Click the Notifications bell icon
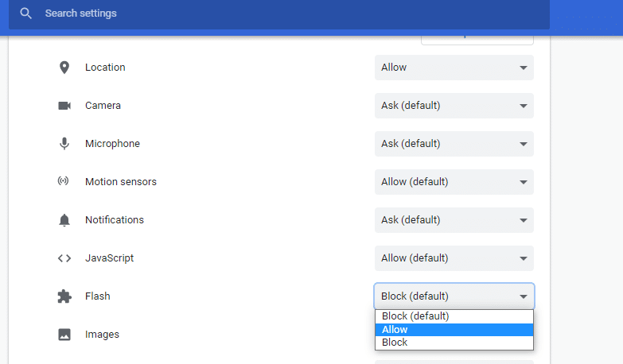 click(x=64, y=220)
